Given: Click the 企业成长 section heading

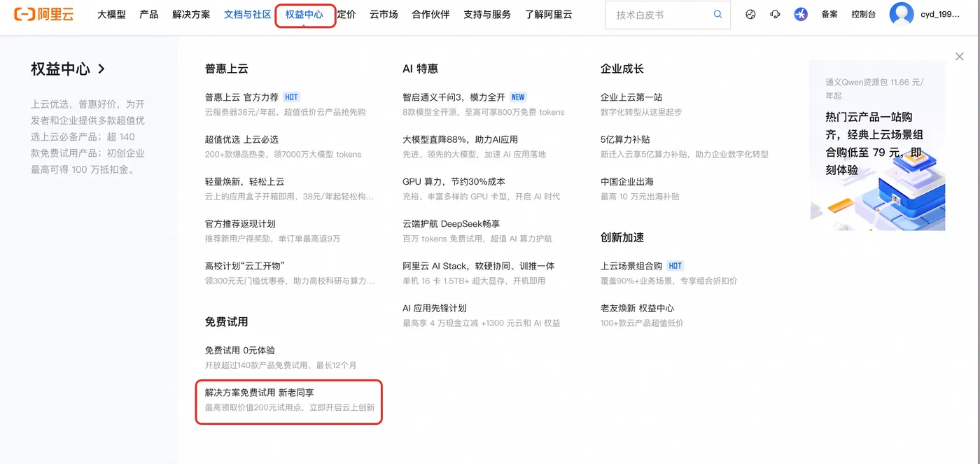Looking at the screenshot, I should [622, 69].
